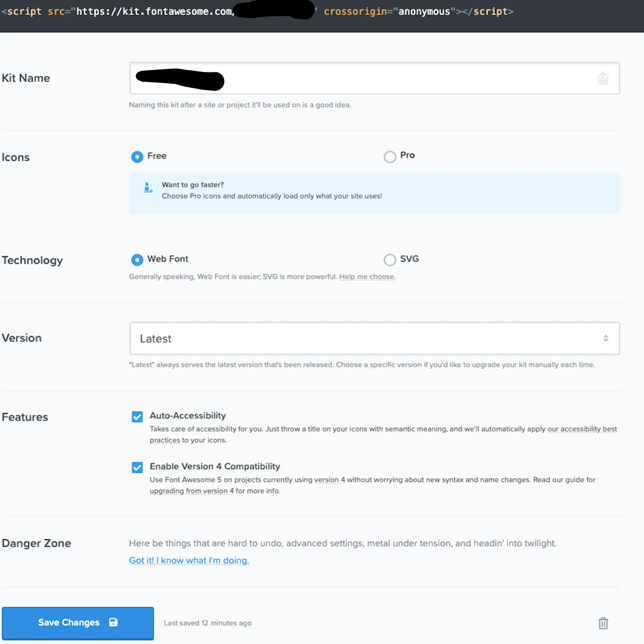Open the 'Help me choose' link
Viewport: 644px width, 644px height.
pyautogui.click(x=367, y=277)
